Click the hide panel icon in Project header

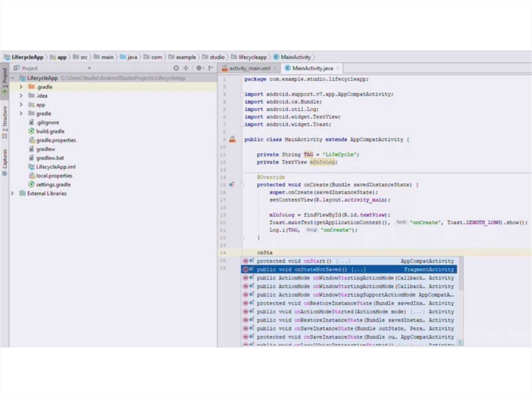pos(211,68)
